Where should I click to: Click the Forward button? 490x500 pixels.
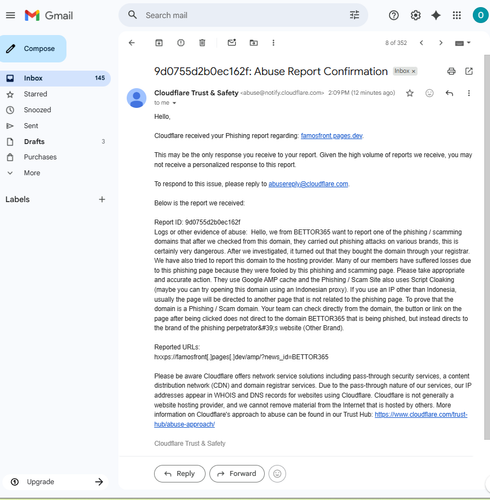(237, 474)
